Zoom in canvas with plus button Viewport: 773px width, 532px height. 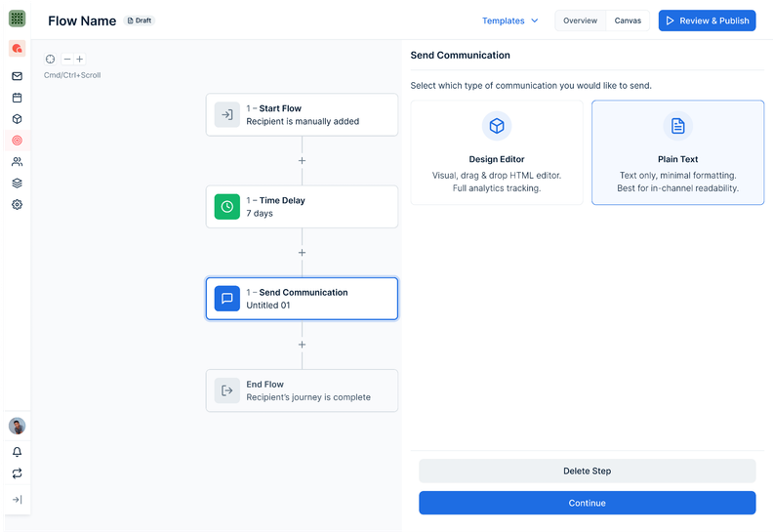[80, 60]
